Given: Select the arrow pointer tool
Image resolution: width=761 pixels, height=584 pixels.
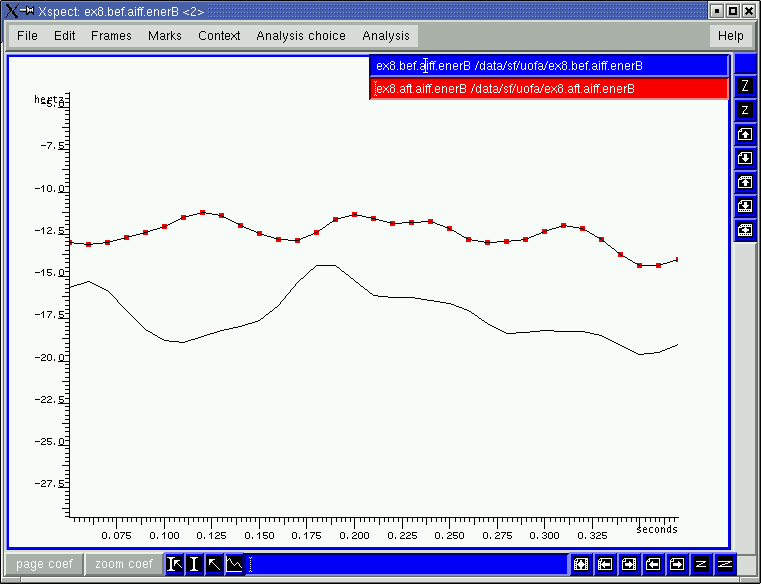Looking at the screenshot, I should [x=214, y=564].
